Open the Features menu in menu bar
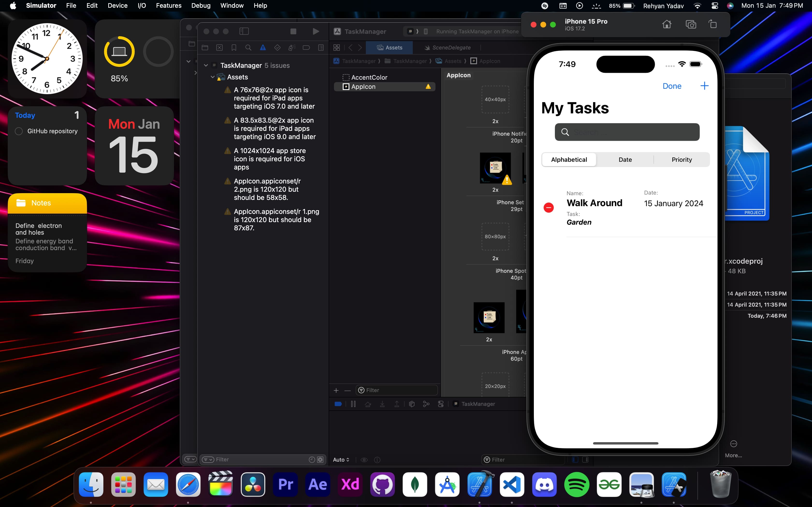Screen dimensions: 812x507 click(168, 6)
